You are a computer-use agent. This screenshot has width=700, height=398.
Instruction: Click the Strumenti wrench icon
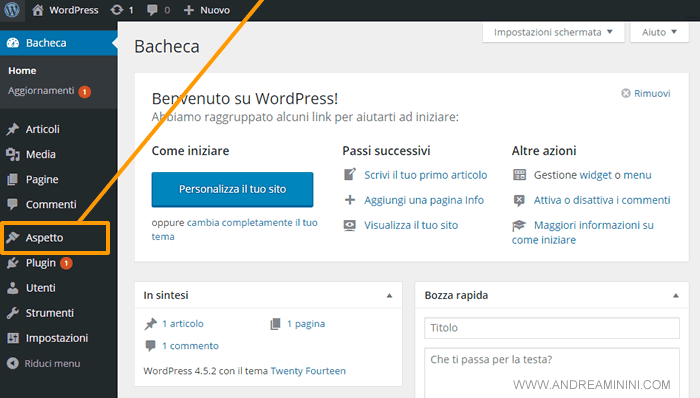(12, 313)
